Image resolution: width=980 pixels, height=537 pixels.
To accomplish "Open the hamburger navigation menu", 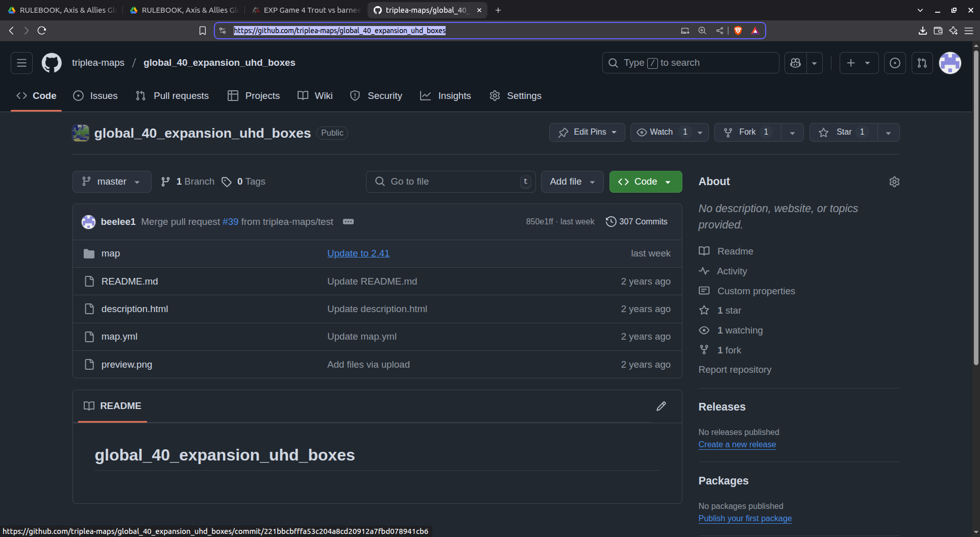I will tap(21, 63).
